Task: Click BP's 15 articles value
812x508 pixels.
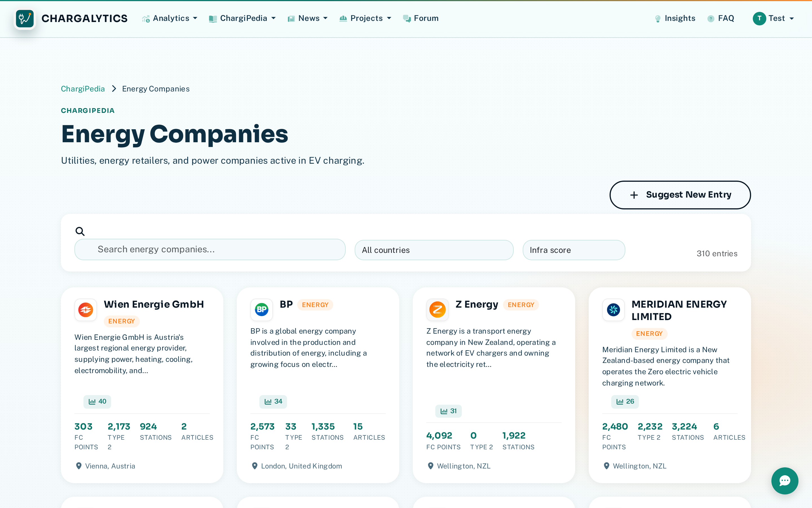Action: [358, 426]
